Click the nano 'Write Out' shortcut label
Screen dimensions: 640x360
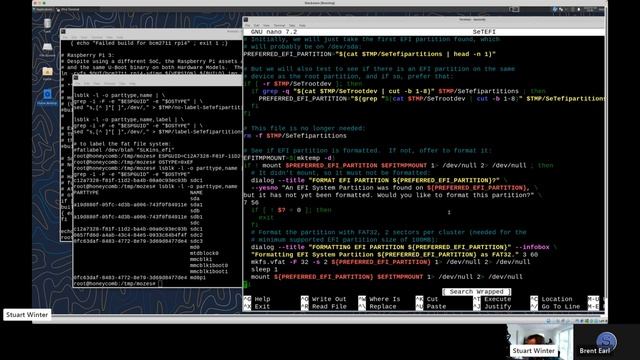329,299
